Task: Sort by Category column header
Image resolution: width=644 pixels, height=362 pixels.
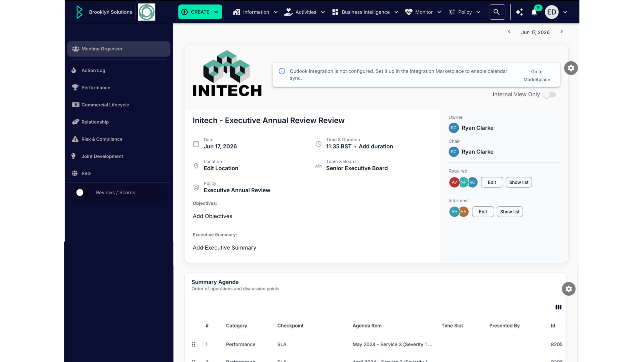Action: point(236,326)
